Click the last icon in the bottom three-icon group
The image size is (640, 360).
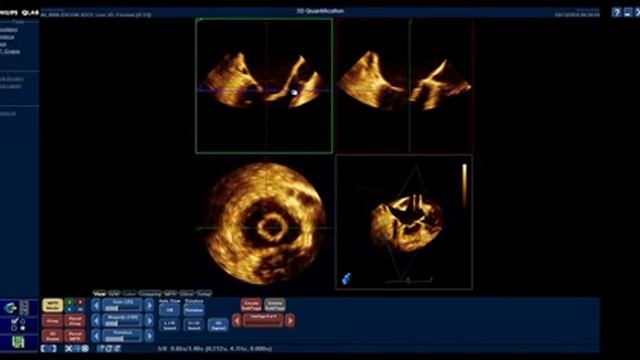tap(118, 349)
